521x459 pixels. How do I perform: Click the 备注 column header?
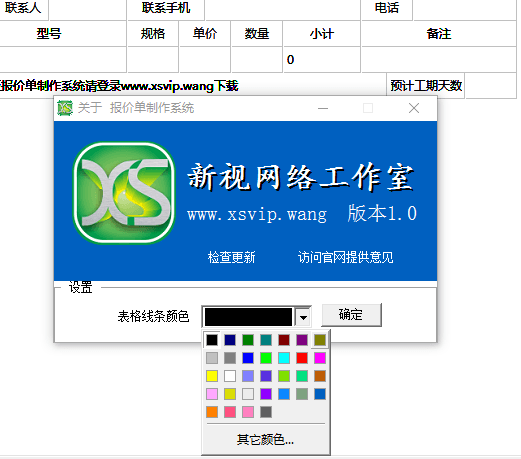(439, 34)
